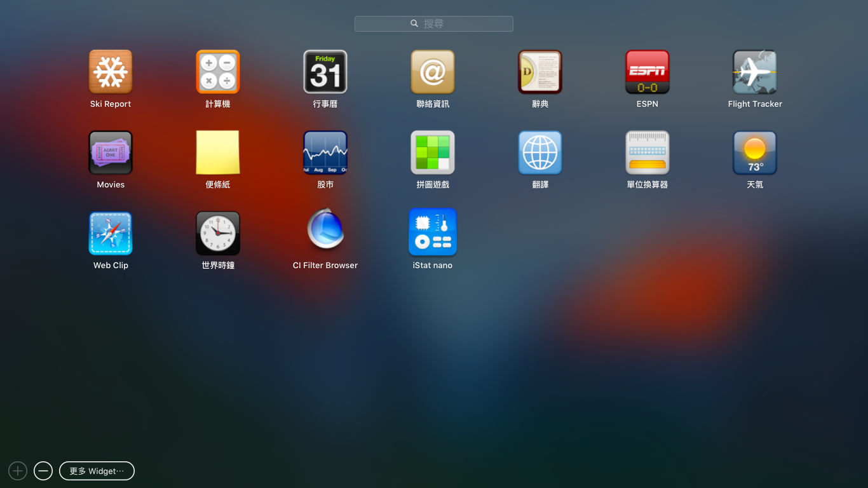Image resolution: width=868 pixels, height=488 pixels.
Task: Open 更多 Widget… link button
Action: [x=97, y=471]
